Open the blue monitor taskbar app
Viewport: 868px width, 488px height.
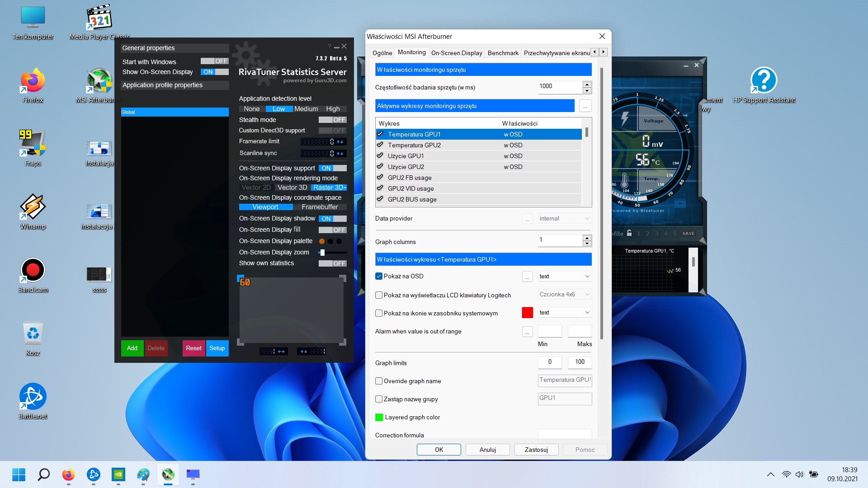tap(193, 474)
